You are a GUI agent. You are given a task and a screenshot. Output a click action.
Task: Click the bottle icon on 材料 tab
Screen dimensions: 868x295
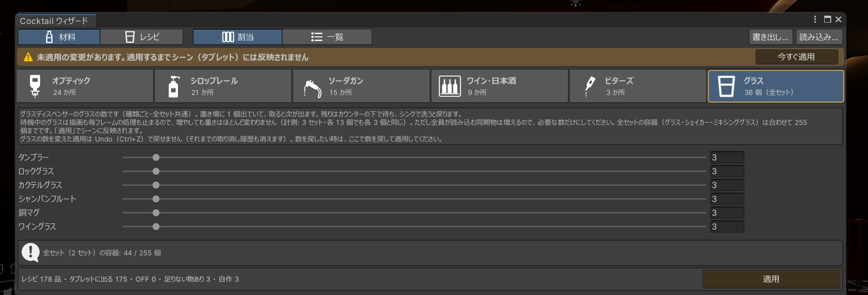click(x=49, y=37)
